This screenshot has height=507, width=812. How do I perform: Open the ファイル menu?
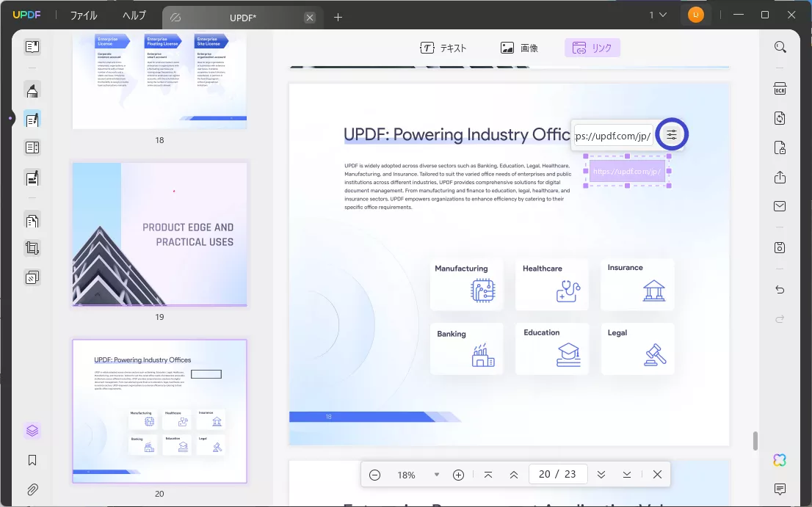(84, 15)
